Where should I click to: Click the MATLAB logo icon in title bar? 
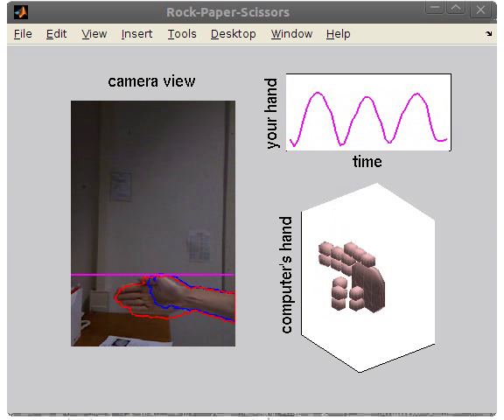click(21, 12)
